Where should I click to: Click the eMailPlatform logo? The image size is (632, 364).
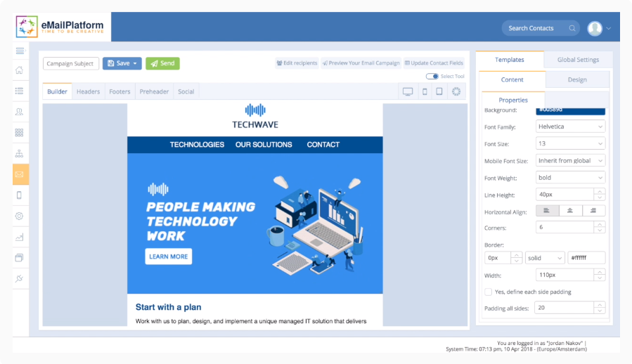60,27
